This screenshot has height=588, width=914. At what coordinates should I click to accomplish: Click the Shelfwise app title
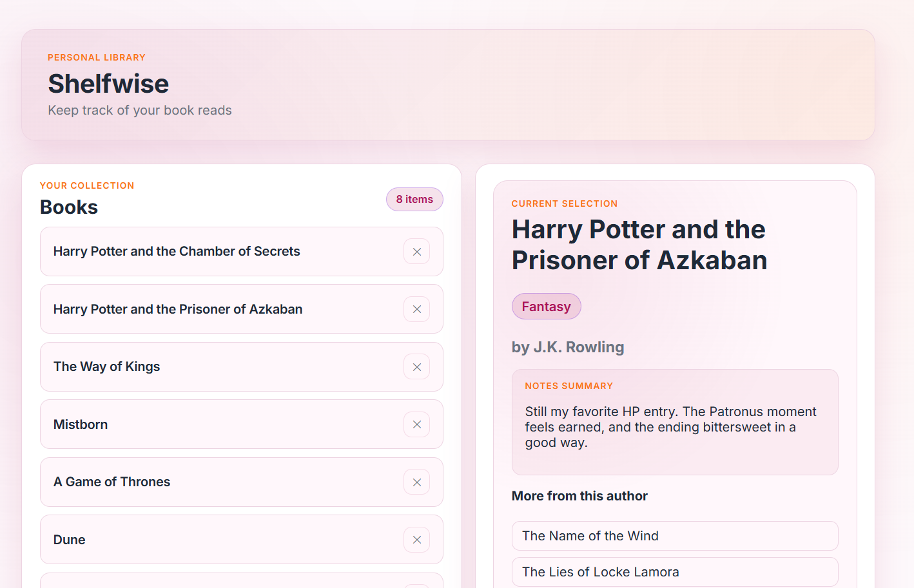[x=108, y=84]
